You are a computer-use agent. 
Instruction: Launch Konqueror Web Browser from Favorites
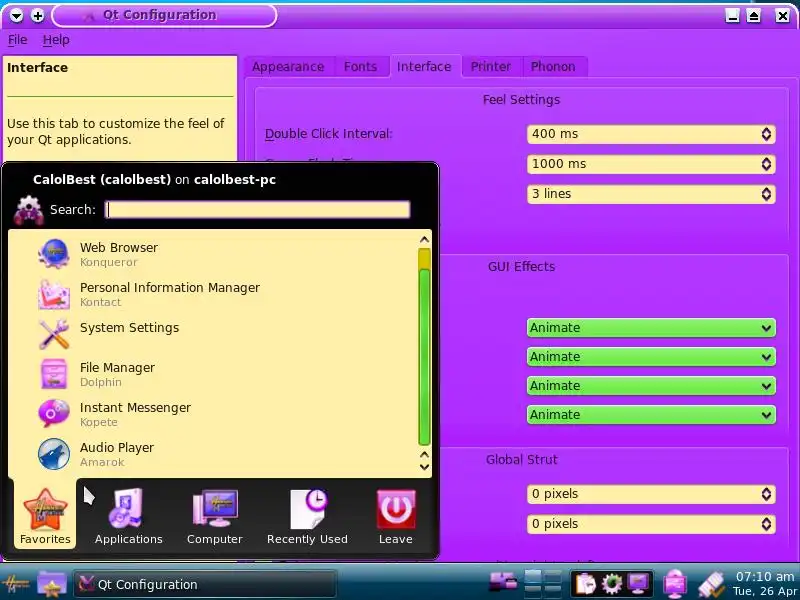[x=54, y=254]
